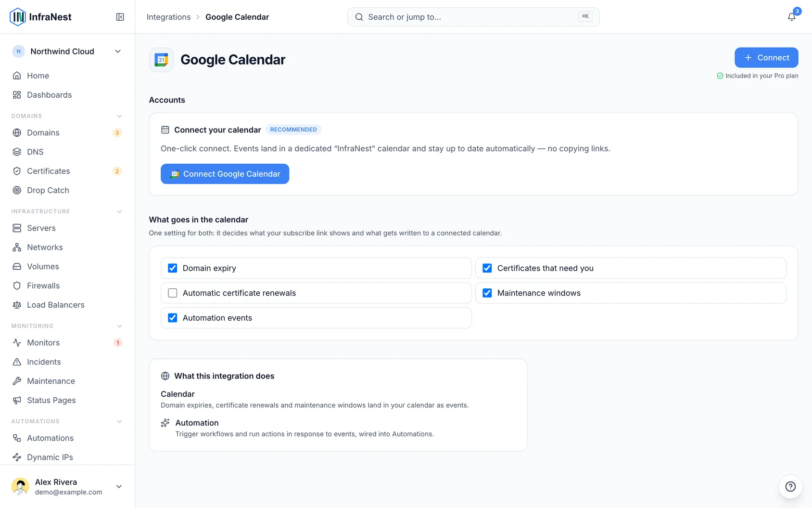Viewport: 812px width, 508px height.
Task: Click the Dashboards grid icon
Action: (17, 95)
